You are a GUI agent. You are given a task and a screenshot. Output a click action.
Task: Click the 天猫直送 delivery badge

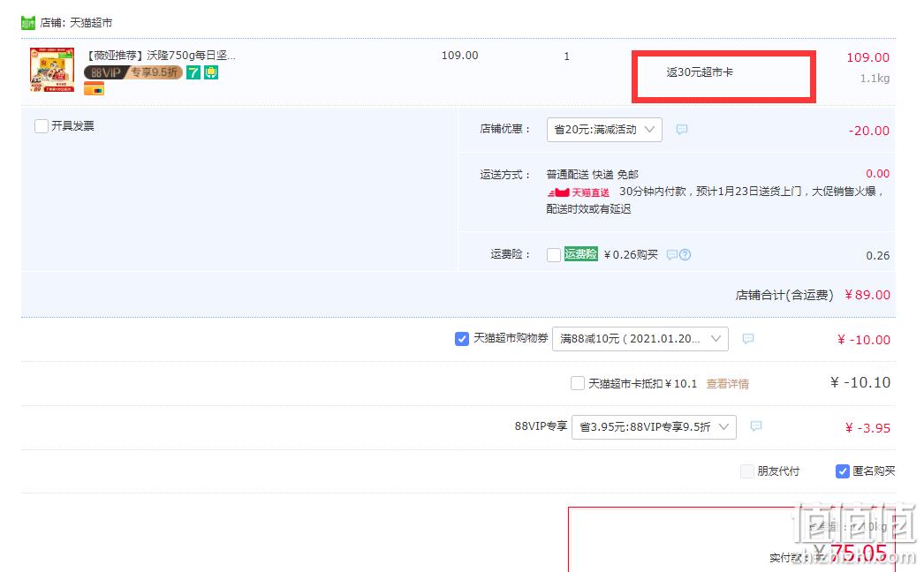[x=579, y=192]
